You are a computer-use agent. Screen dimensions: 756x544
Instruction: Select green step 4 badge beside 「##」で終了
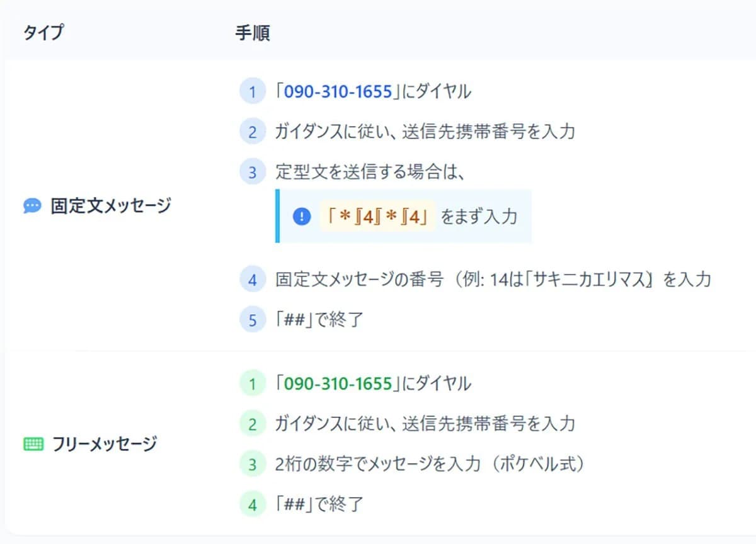[x=253, y=504]
